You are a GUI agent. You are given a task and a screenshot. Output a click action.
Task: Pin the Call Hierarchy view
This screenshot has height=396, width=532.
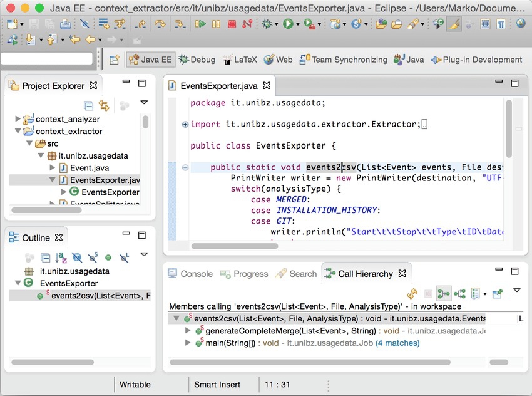coord(498,293)
